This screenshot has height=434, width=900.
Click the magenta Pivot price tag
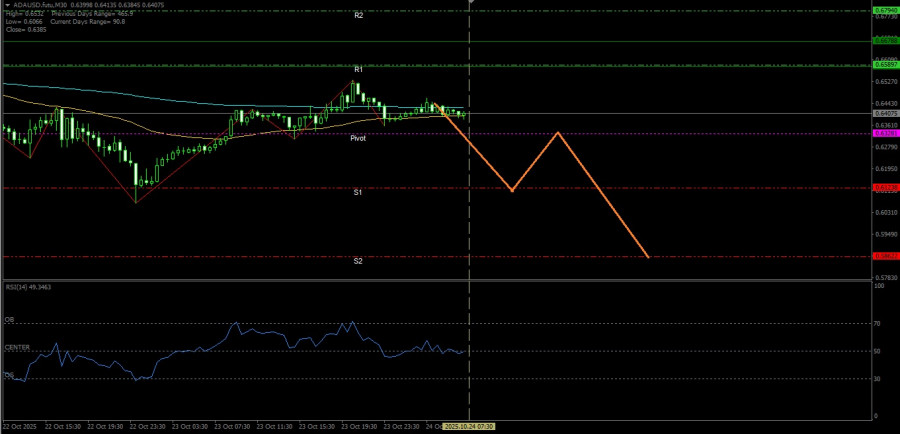[x=884, y=133]
